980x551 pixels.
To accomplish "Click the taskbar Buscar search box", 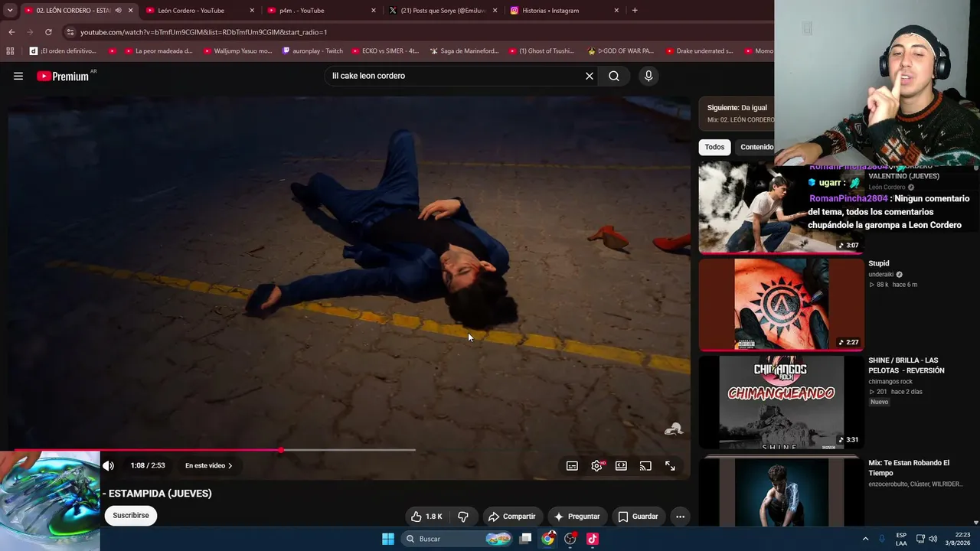I will (457, 539).
